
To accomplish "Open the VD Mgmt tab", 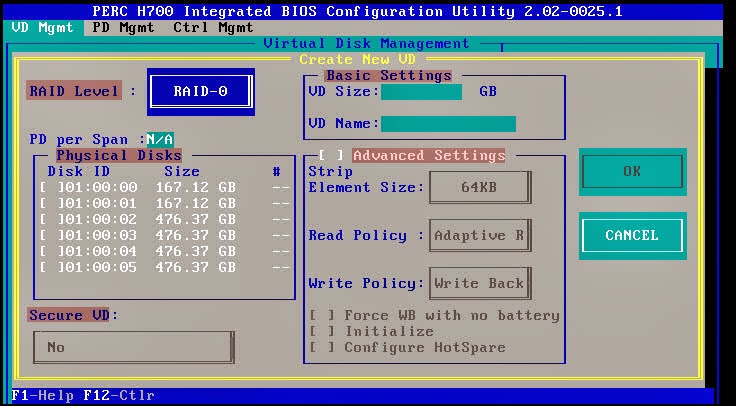I will pos(43,28).
